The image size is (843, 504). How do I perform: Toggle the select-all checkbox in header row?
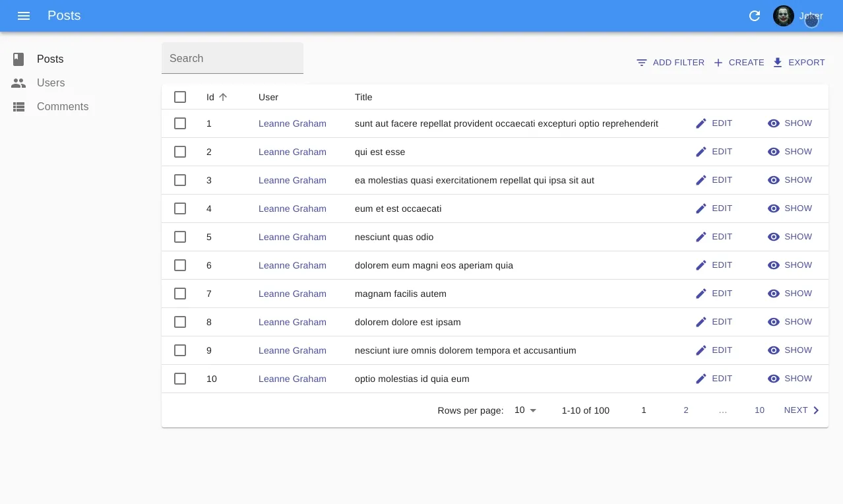pyautogui.click(x=180, y=97)
